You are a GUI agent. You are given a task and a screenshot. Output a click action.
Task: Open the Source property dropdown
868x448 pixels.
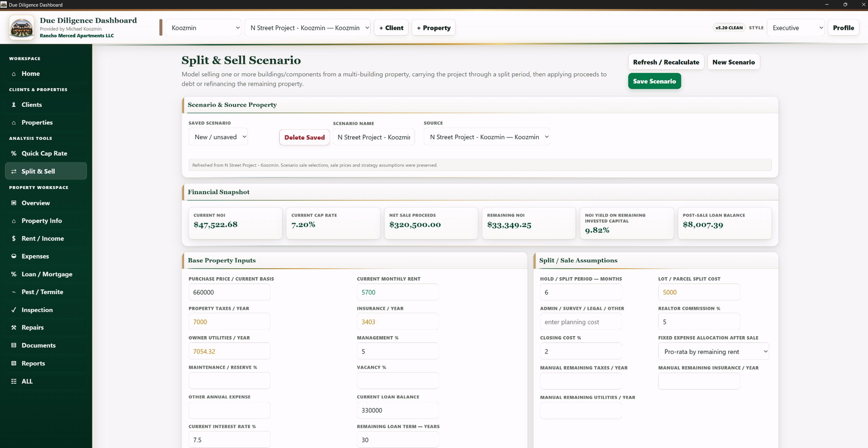click(x=487, y=137)
